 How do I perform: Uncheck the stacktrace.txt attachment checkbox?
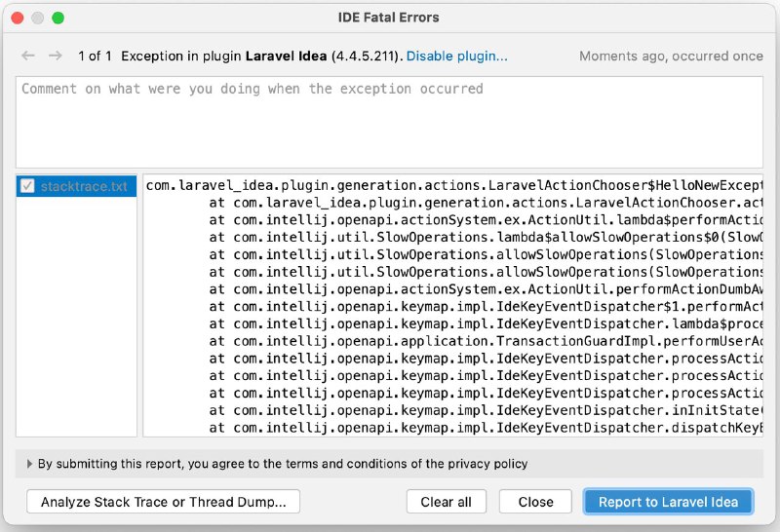point(27,186)
